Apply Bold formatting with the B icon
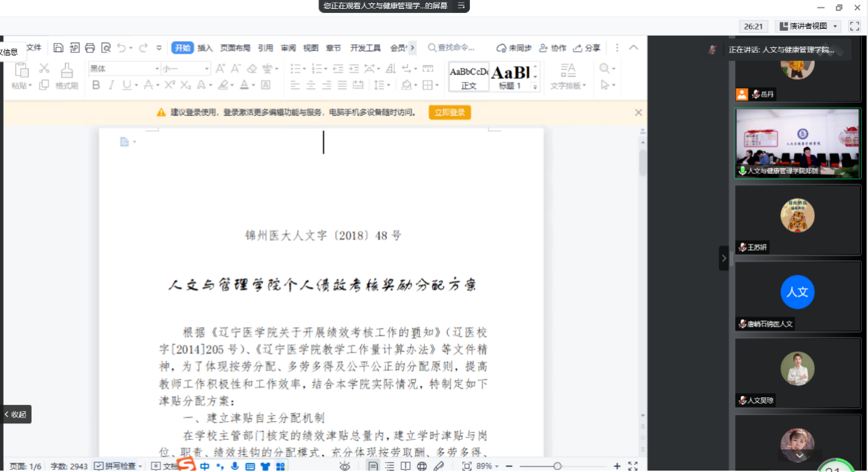The image size is (868, 472). click(x=96, y=85)
